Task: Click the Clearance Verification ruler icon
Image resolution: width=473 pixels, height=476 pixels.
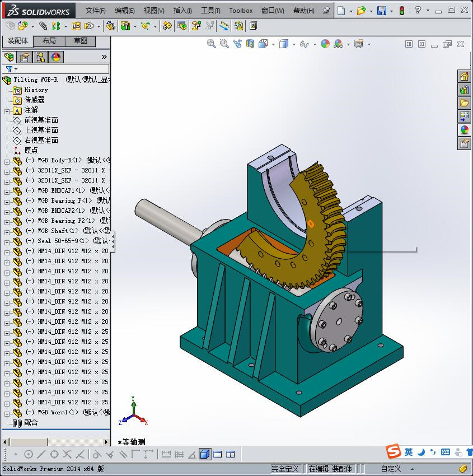Action: click(x=224, y=26)
